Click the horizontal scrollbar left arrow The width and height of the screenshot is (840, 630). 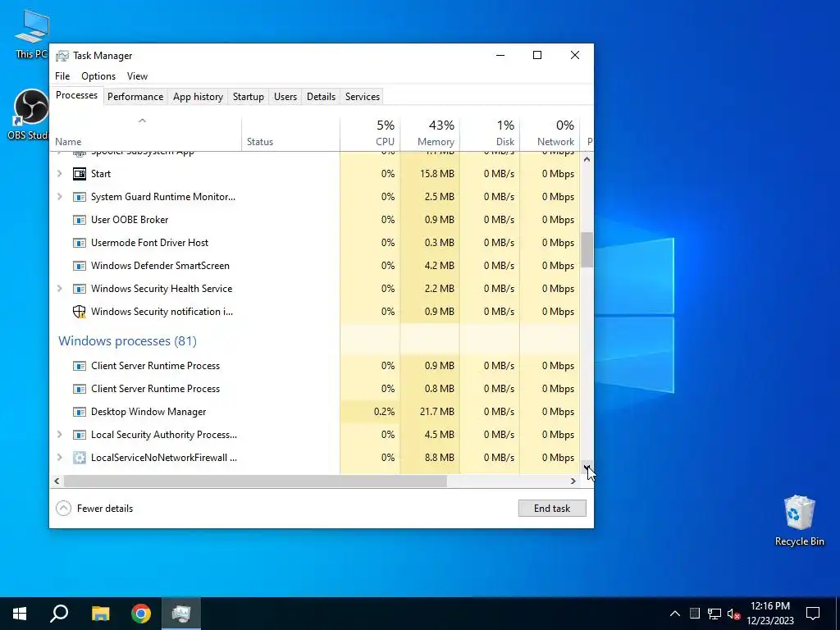click(x=57, y=481)
